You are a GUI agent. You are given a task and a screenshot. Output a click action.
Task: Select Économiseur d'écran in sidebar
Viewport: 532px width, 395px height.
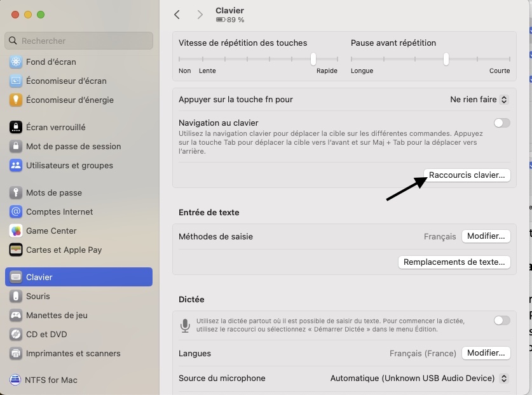coord(79,81)
